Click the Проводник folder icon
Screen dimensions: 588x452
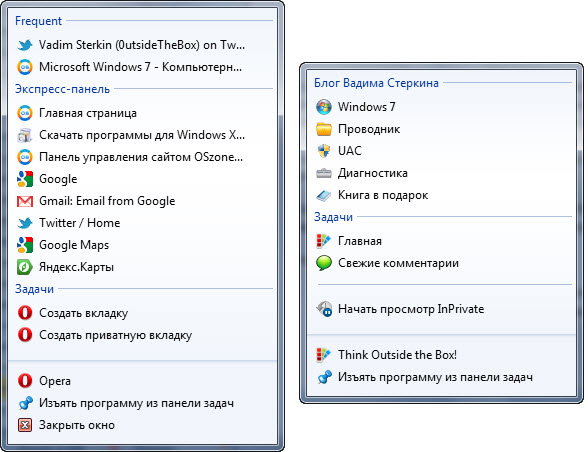tap(324, 129)
